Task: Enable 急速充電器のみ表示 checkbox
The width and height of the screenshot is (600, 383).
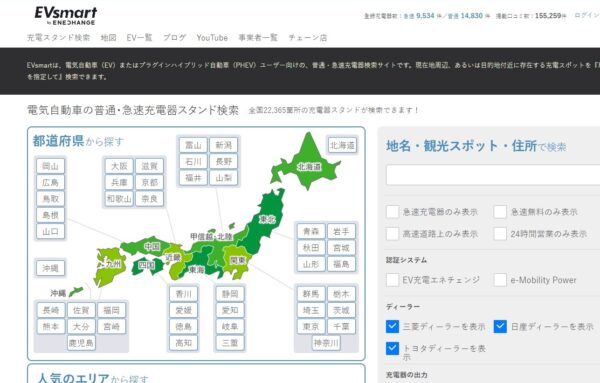Action: [393, 212]
